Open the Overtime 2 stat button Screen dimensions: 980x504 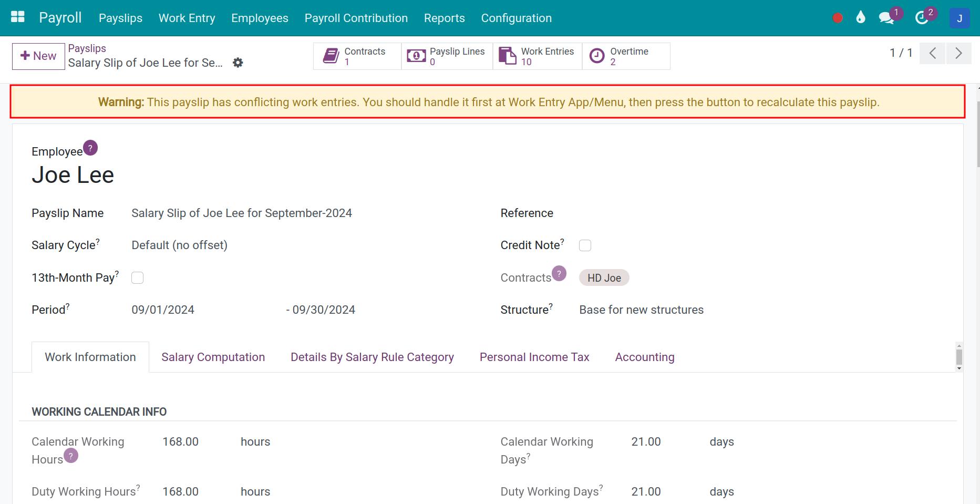[626, 56]
